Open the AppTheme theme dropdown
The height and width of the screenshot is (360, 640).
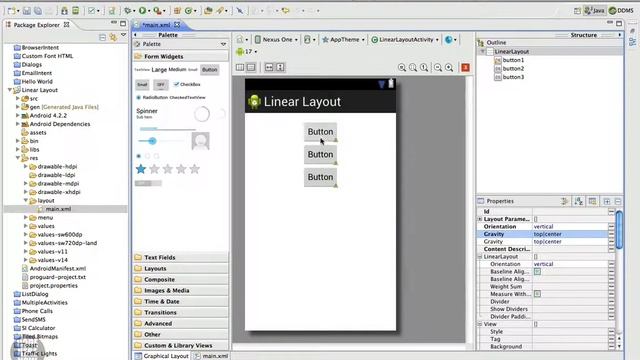(343, 40)
